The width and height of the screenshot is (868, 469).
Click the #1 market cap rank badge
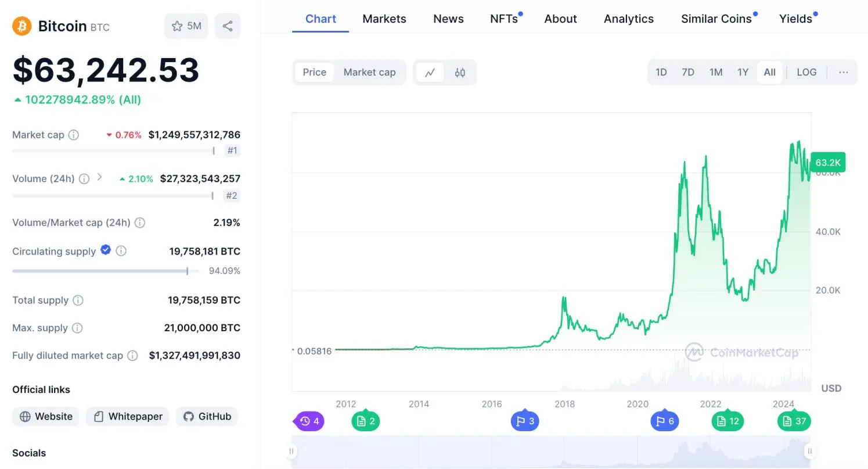232,151
